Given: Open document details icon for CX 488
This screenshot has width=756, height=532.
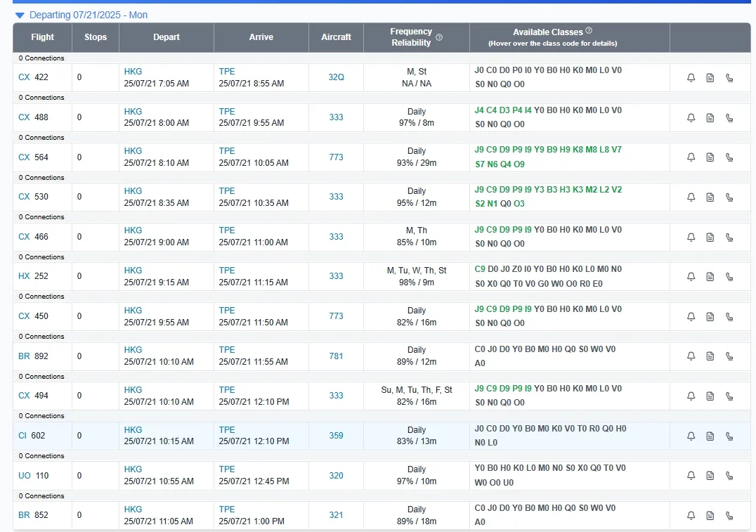Looking at the screenshot, I should click(x=710, y=117).
